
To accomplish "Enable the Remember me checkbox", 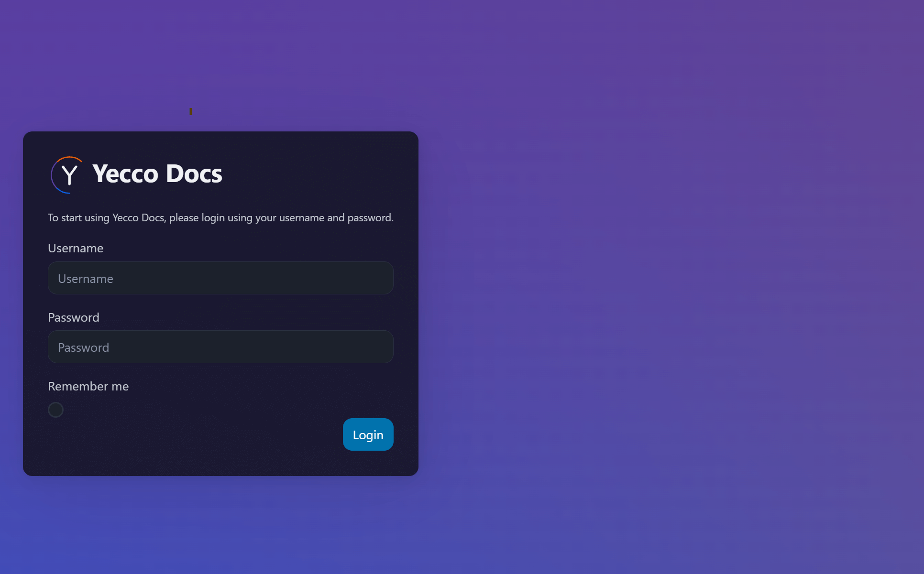I will 55,410.
